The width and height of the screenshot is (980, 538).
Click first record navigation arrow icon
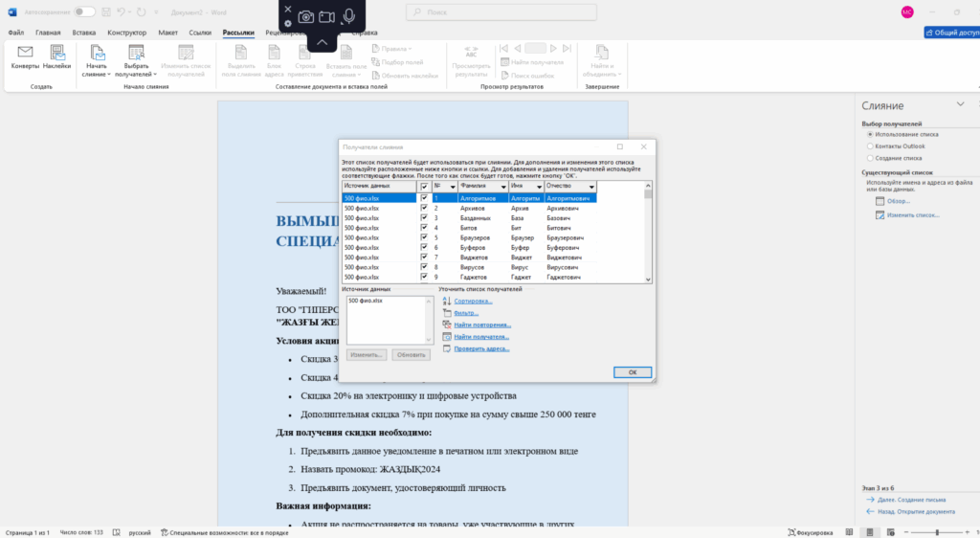pyautogui.click(x=503, y=48)
